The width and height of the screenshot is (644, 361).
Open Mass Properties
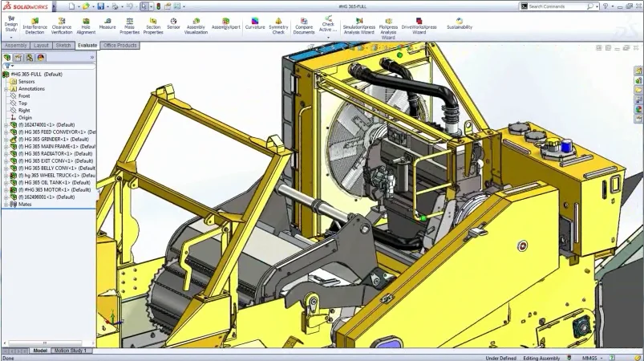(x=129, y=24)
